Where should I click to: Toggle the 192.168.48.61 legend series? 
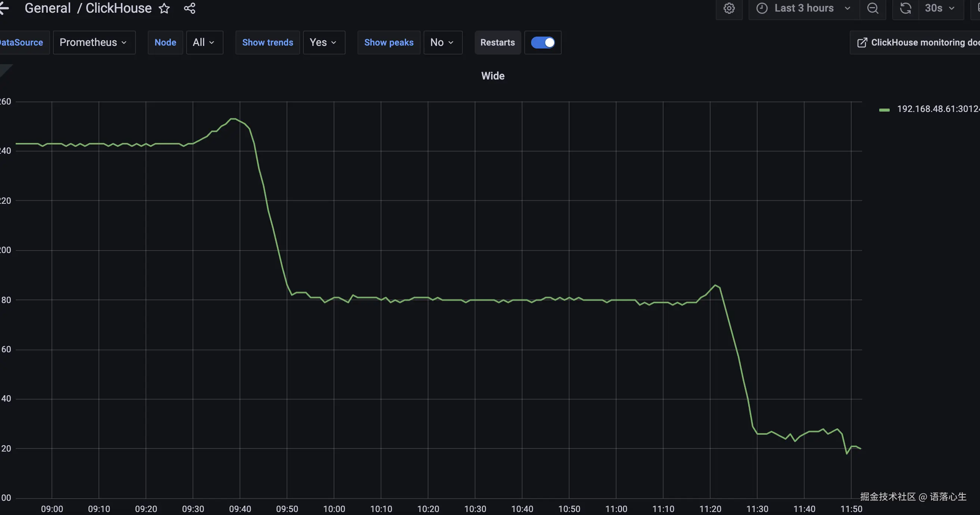click(937, 109)
